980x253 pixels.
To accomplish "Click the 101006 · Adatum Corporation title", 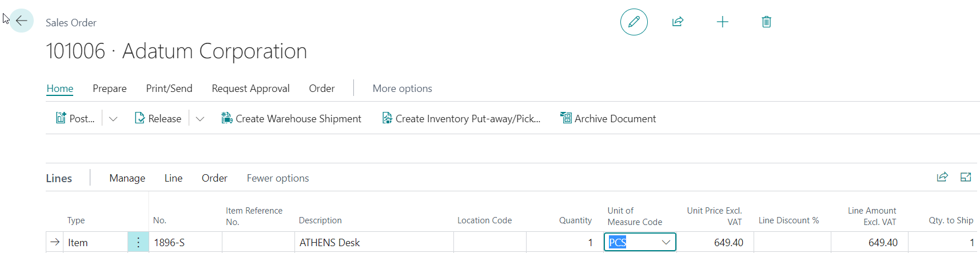I will pyautogui.click(x=176, y=51).
